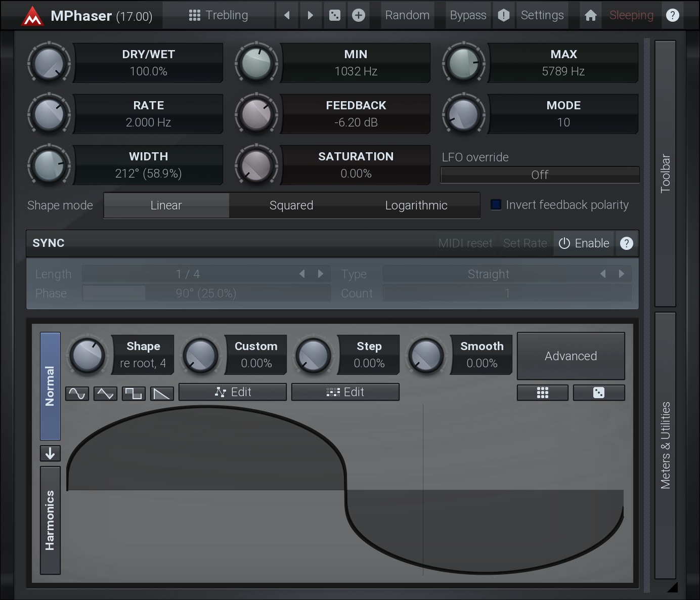
Task: Click the LFO override slider bar
Action: 540,175
